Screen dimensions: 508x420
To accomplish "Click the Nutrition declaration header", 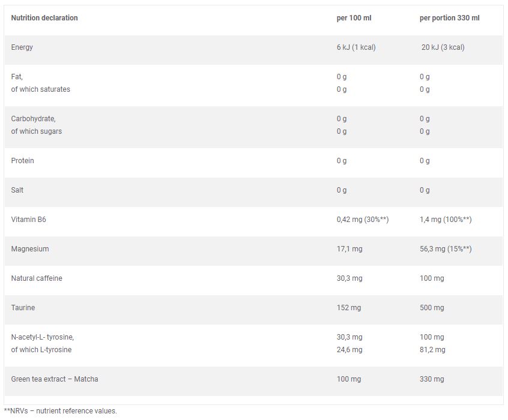I will click(x=44, y=18).
